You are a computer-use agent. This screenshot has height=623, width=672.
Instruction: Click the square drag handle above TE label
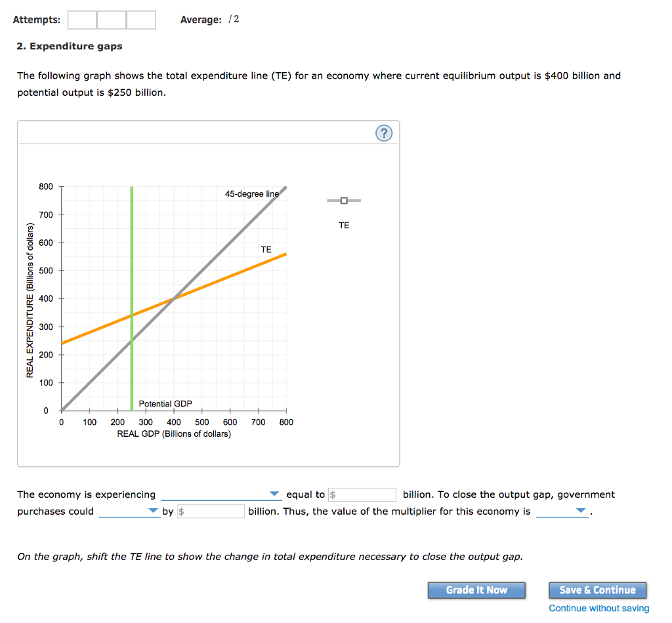(x=344, y=200)
